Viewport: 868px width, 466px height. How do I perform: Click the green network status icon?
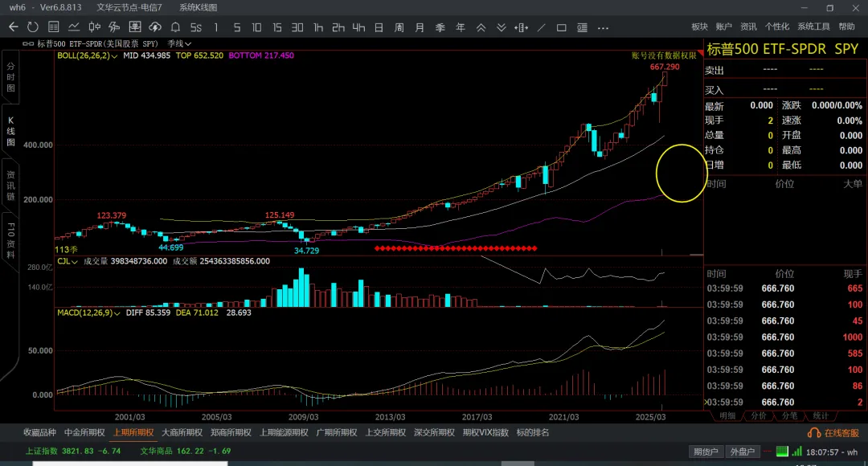(782, 452)
